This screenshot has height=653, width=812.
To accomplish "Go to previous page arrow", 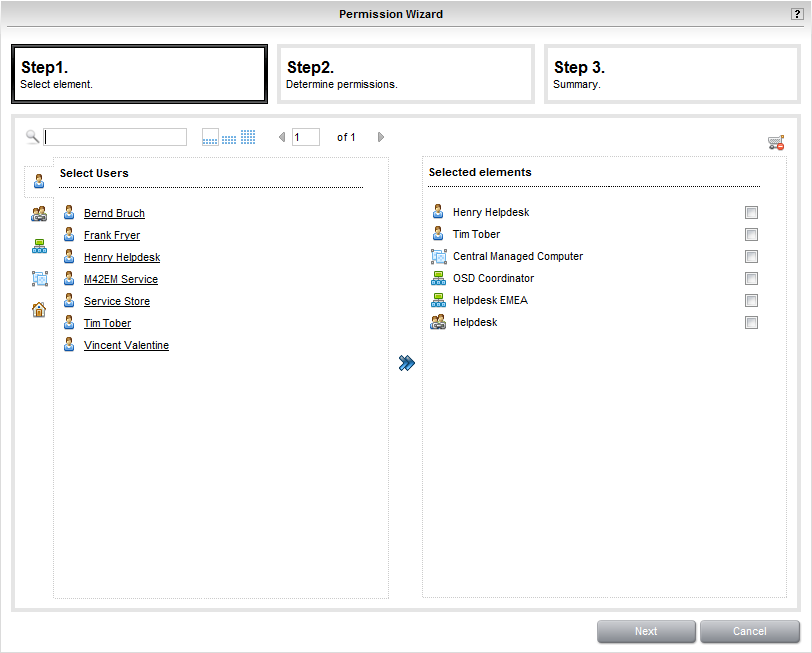I will (282, 137).
